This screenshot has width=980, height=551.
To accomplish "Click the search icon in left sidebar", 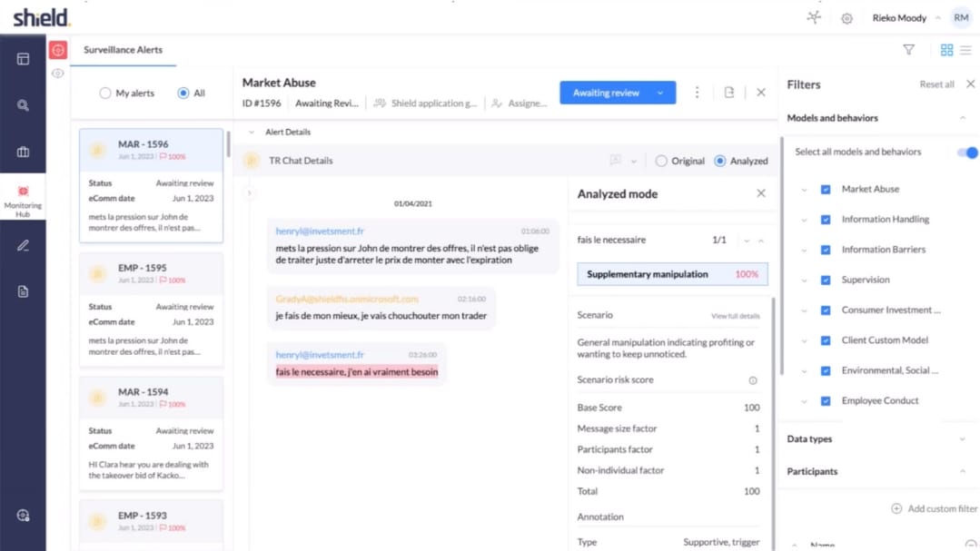I will [23, 105].
